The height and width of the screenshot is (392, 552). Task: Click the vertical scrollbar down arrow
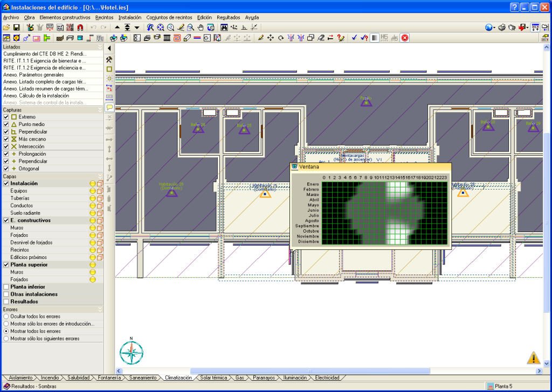pyautogui.click(x=547, y=363)
